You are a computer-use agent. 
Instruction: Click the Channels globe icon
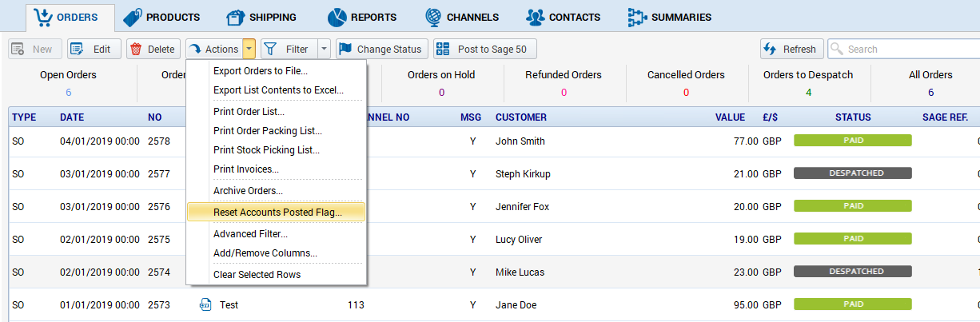tap(432, 17)
